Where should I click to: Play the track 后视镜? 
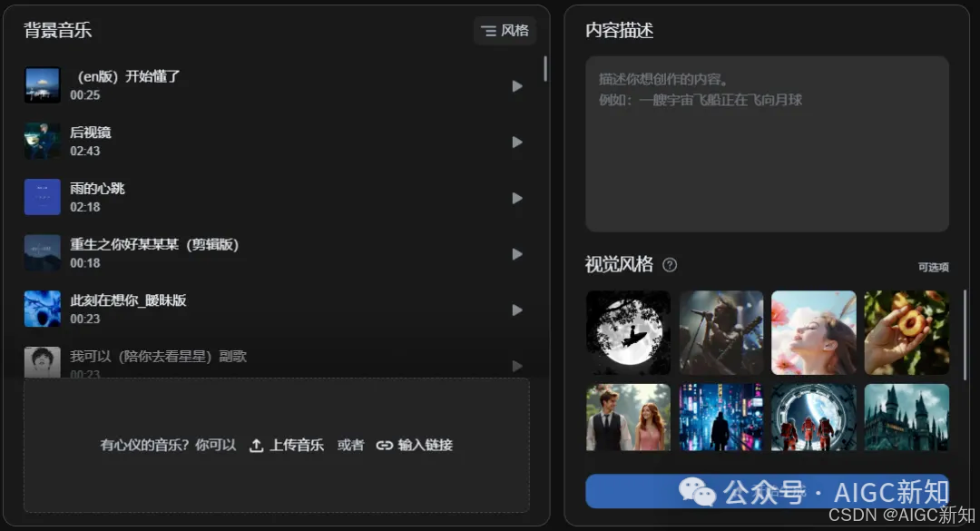(x=517, y=142)
